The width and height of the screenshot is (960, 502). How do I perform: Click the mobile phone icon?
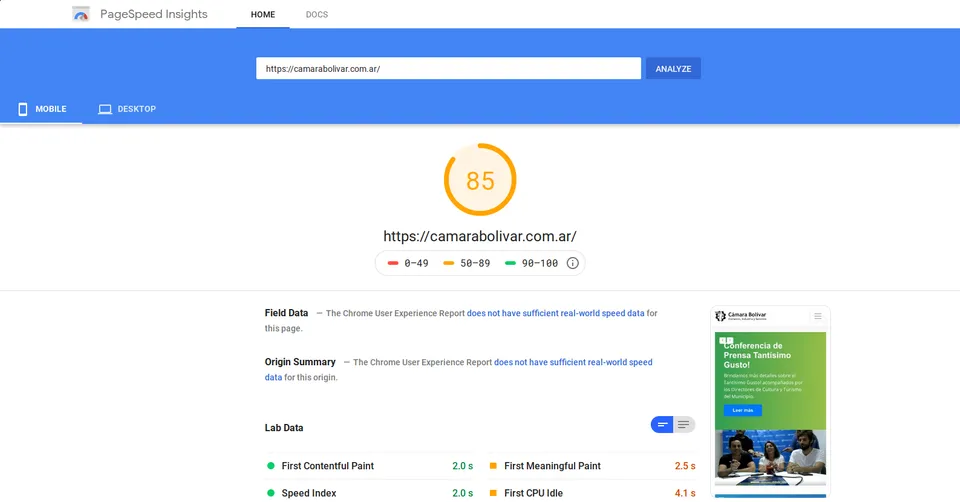[x=23, y=109]
